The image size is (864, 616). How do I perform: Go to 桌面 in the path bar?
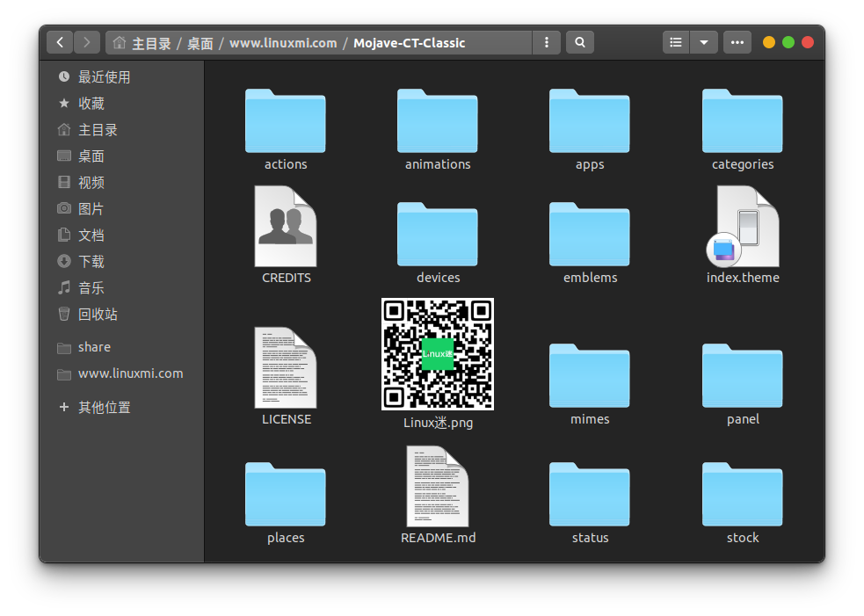point(200,43)
